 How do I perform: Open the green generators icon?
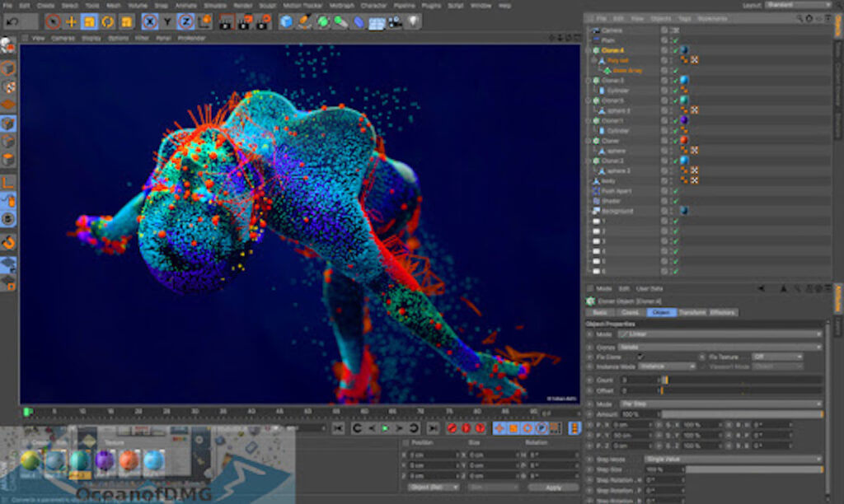[322, 22]
